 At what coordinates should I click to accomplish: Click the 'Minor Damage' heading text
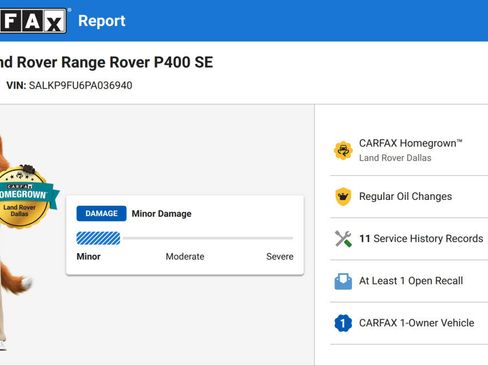click(x=161, y=214)
